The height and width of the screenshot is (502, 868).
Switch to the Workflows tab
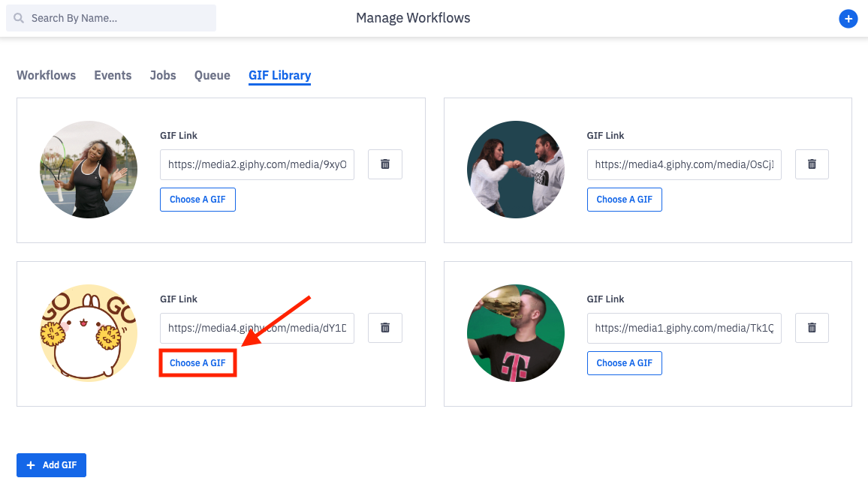coord(47,75)
